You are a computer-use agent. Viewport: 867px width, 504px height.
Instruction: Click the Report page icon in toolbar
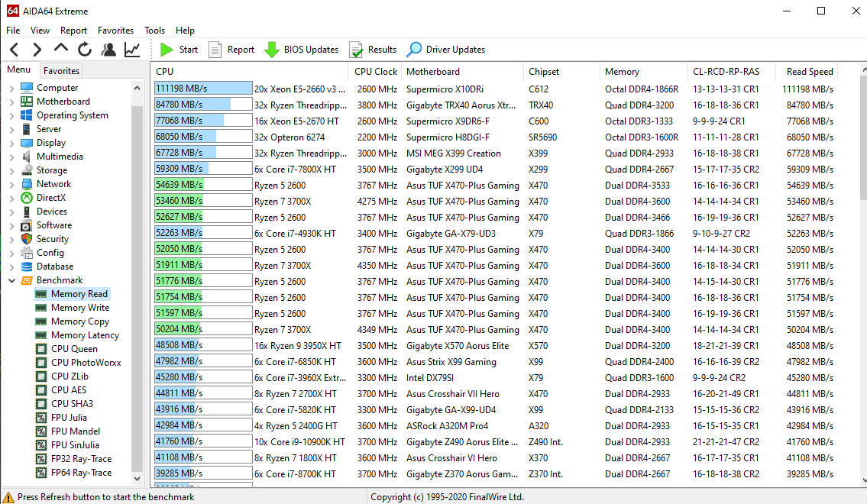pyautogui.click(x=215, y=50)
